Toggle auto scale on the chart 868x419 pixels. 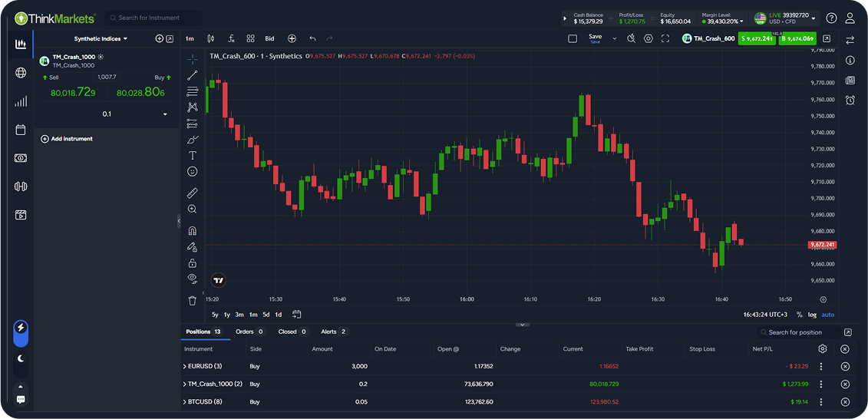[827, 315]
